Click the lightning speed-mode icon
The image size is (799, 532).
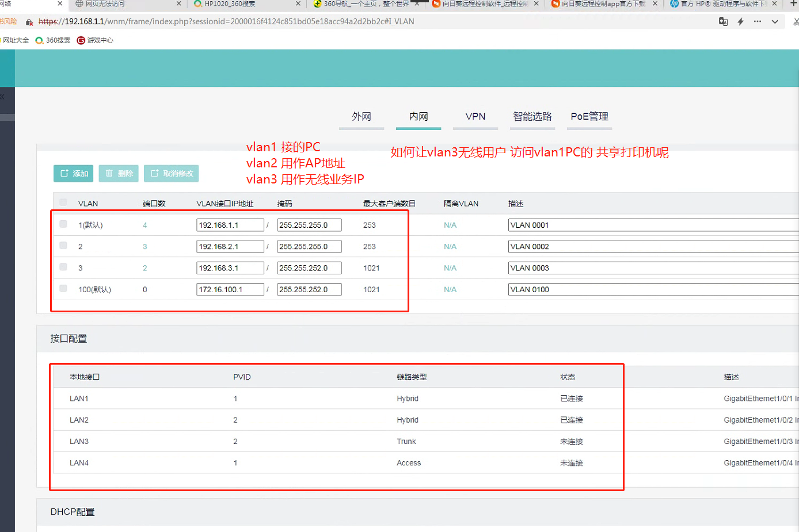pyautogui.click(x=740, y=22)
